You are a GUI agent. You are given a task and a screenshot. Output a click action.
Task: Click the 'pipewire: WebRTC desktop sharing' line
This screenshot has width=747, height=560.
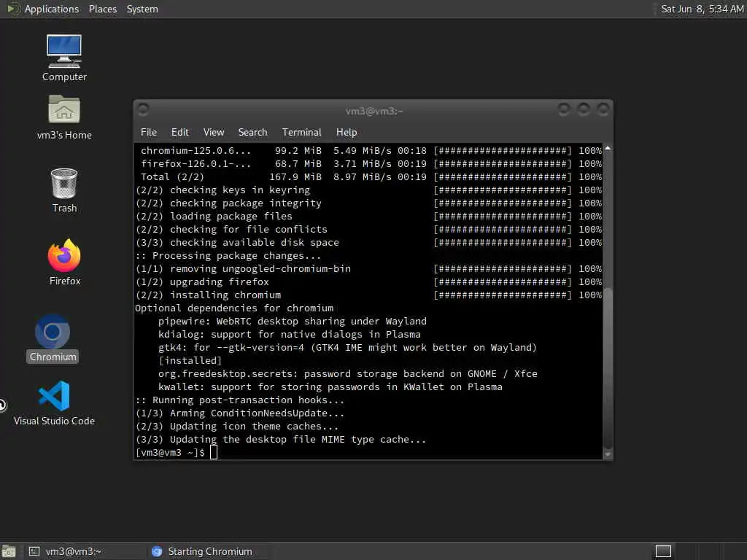pos(293,322)
